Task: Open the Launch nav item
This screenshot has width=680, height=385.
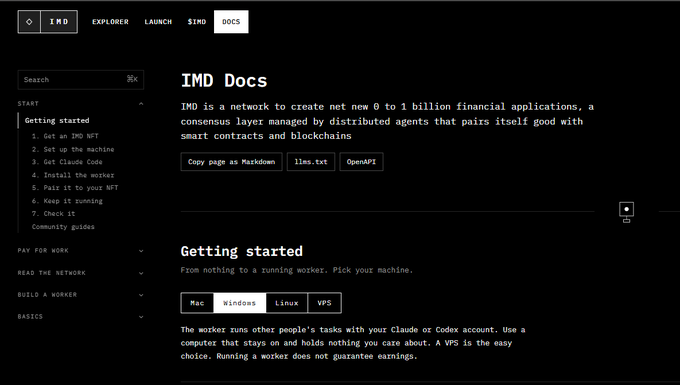Action: point(158,22)
